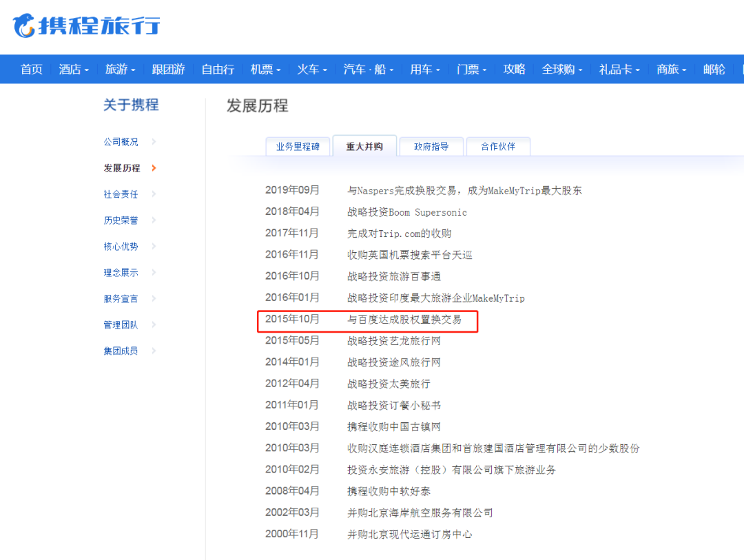Click the 关于携程 sidebar heading
This screenshot has height=560, width=744.
coord(131,105)
